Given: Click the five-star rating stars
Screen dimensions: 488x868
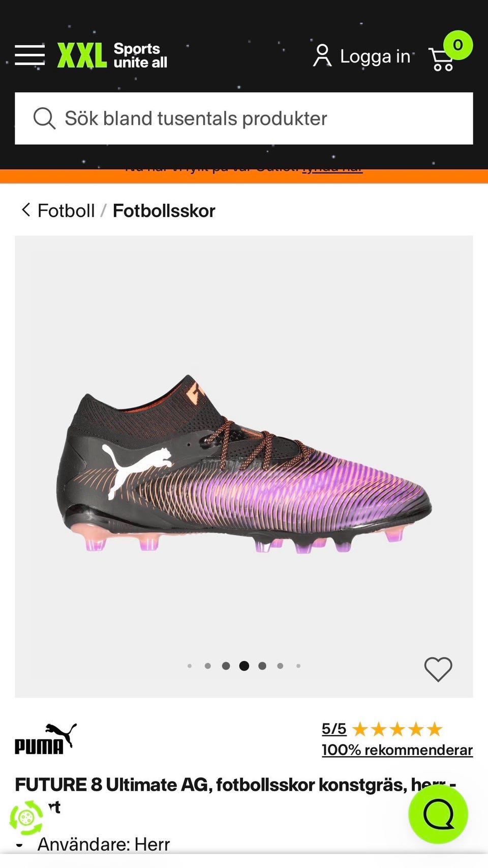Looking at the screenshot, I should coord(397,729).
